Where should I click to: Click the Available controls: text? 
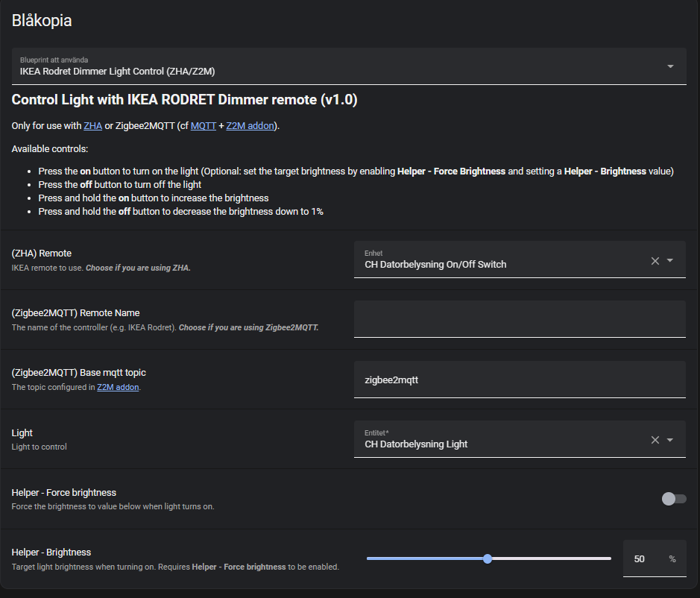(50, 149)
